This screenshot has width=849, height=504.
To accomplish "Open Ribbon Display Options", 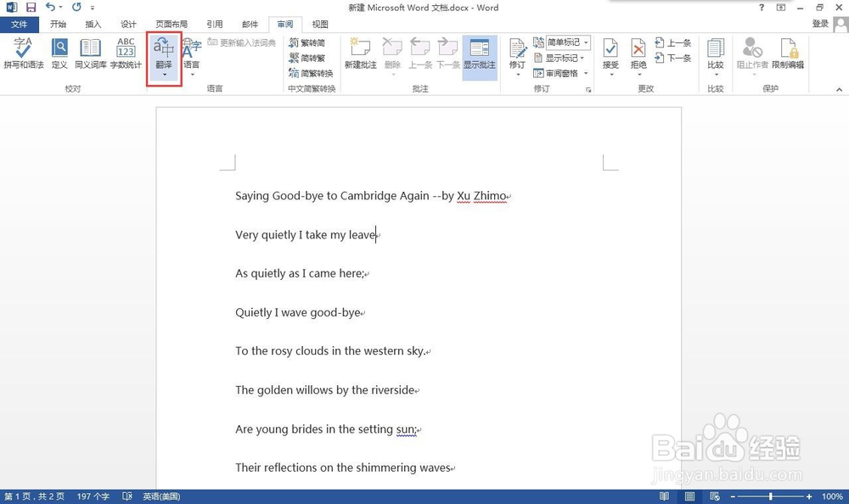I will [x=781, y=8].
